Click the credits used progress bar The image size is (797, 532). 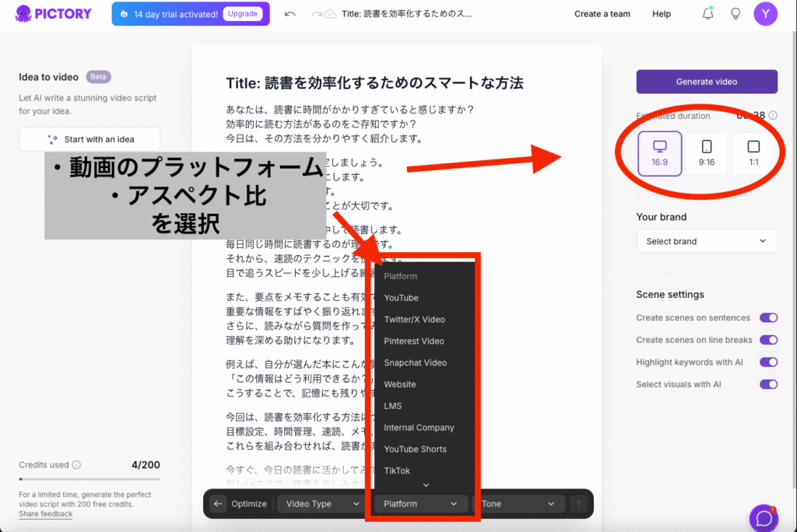(90, 478)
